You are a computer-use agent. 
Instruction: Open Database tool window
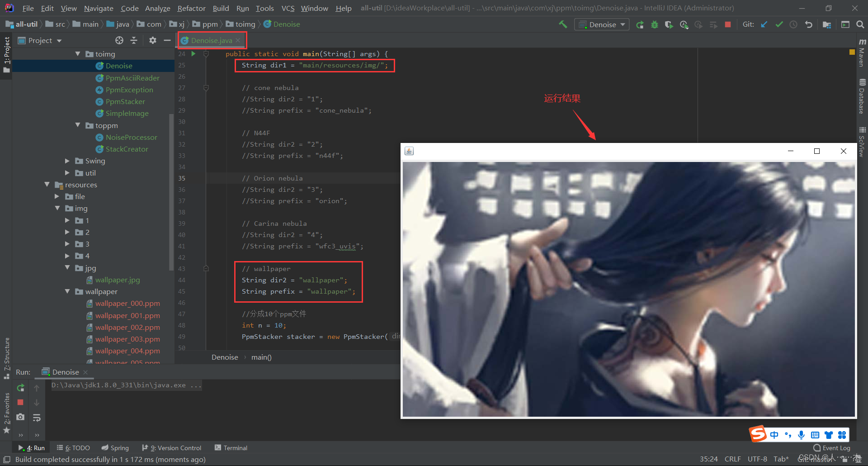click(x=862, y=96)
